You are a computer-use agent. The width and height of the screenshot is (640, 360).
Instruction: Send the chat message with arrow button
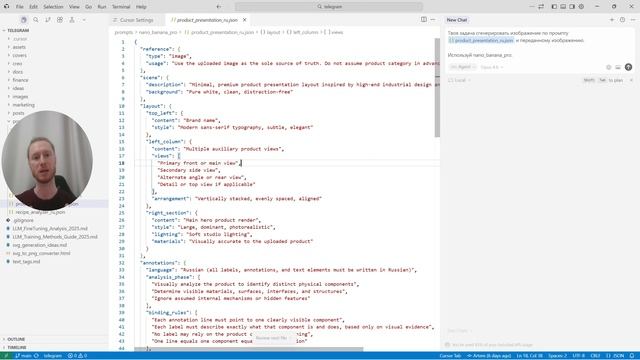628,67
